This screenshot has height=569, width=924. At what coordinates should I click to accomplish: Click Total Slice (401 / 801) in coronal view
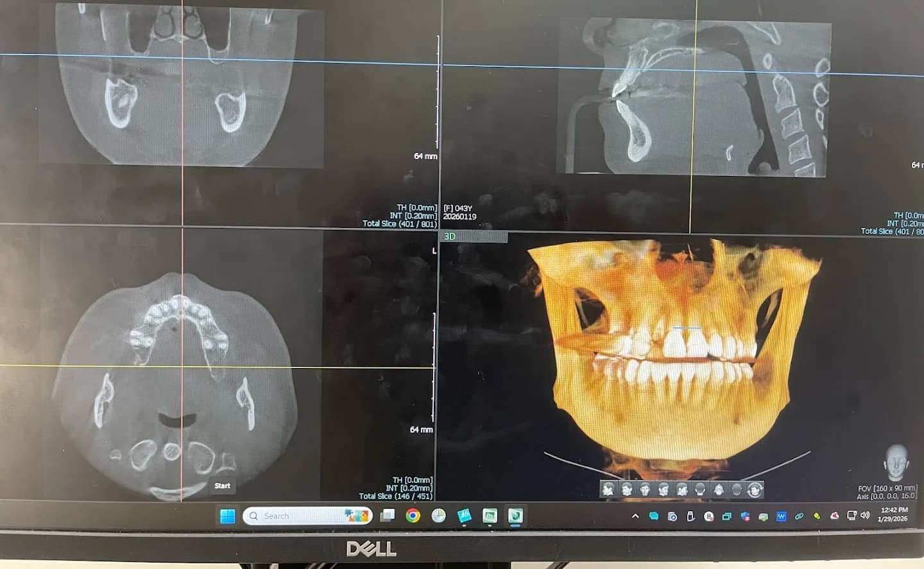(400, 223)
